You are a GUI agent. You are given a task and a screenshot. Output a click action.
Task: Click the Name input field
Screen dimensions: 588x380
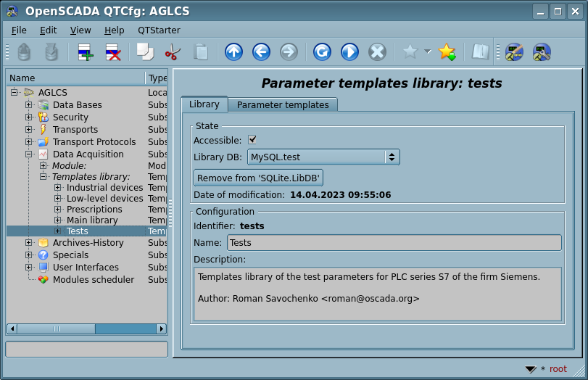coord(394,243)
